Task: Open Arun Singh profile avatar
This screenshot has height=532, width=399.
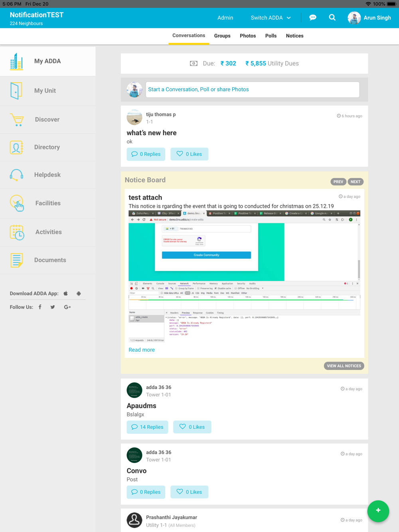Action: (x=354, y=18)
